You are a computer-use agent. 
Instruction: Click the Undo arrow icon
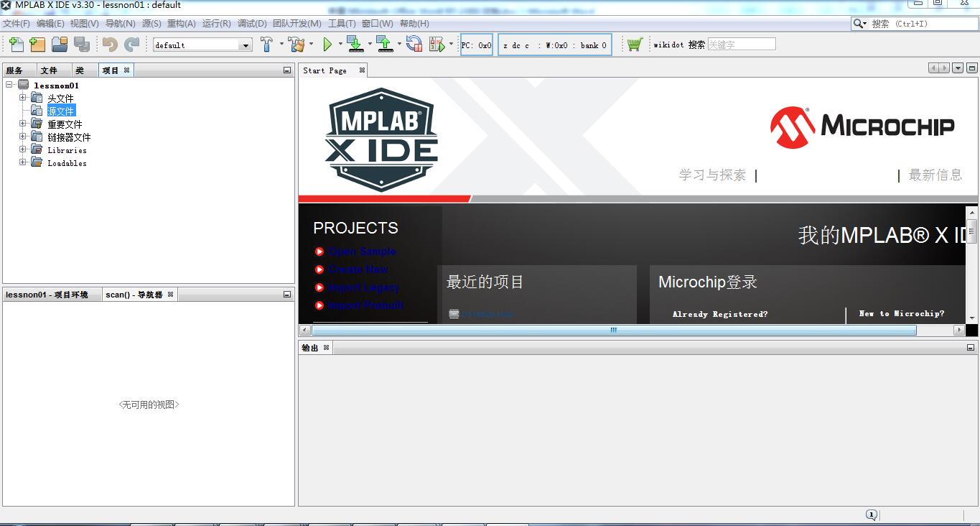pyautogui.click(x=110, y=45)
